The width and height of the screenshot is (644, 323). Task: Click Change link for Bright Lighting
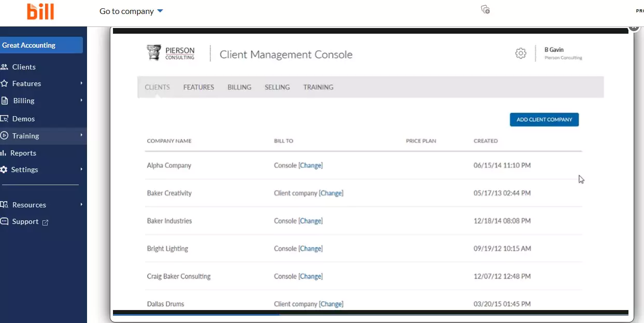pos(310,249)
